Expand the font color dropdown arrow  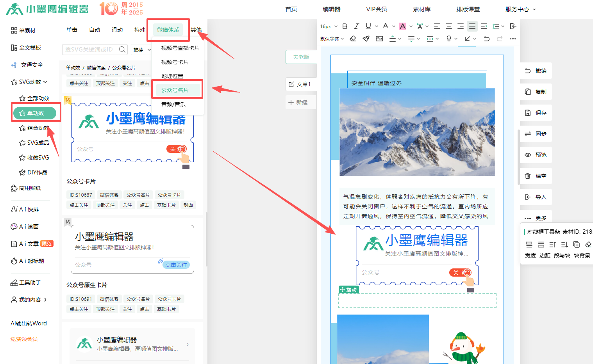[x=394, y=27]
